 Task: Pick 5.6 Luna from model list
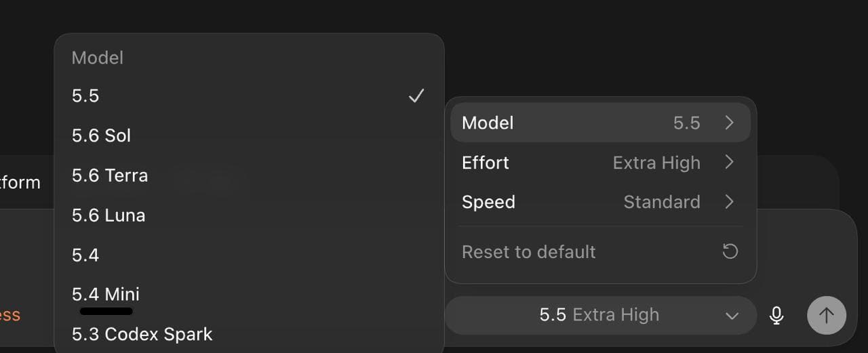[249, 215]
